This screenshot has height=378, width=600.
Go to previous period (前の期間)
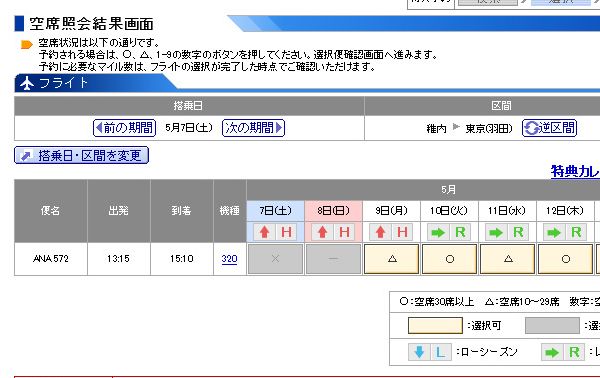click(x=124, y=128)
